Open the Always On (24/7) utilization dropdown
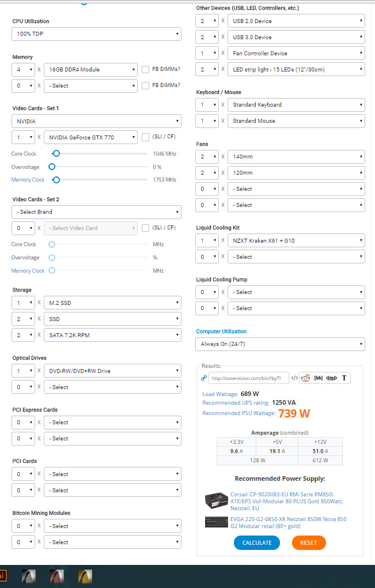This screenshot has height=588, width=375. pos(280,344)
